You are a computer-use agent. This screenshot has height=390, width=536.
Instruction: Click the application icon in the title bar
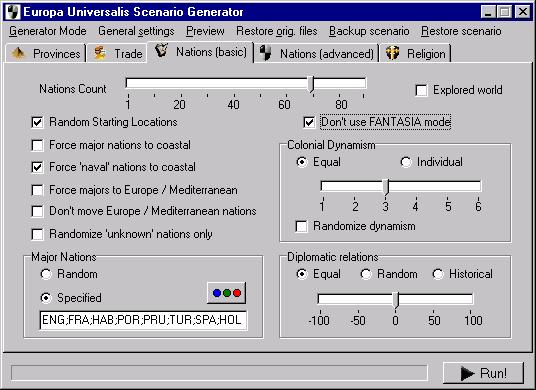tap(13, 12)
